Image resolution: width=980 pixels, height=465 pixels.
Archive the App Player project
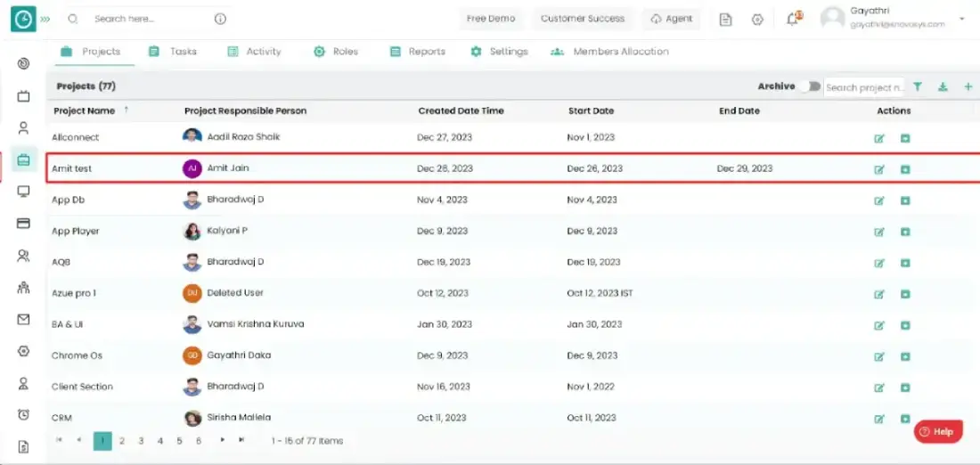coord(905,232)
